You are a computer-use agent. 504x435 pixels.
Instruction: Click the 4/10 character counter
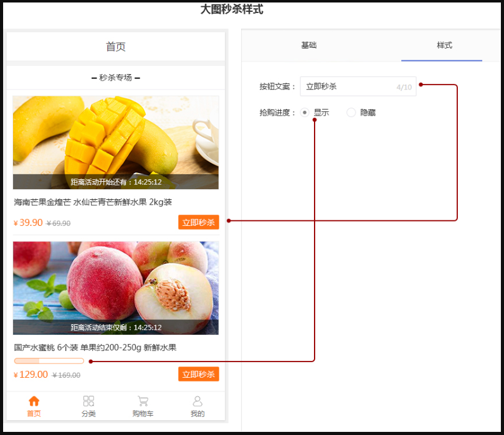404,87
